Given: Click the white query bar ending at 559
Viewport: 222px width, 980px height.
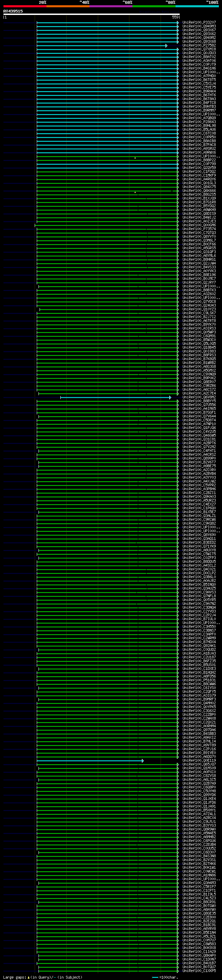Looking at the screenshot, I should 91,15.
